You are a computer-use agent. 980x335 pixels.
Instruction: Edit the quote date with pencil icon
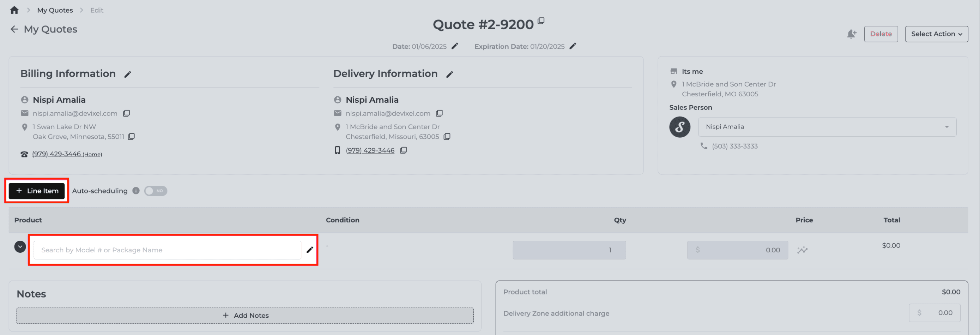coord(455,46)
